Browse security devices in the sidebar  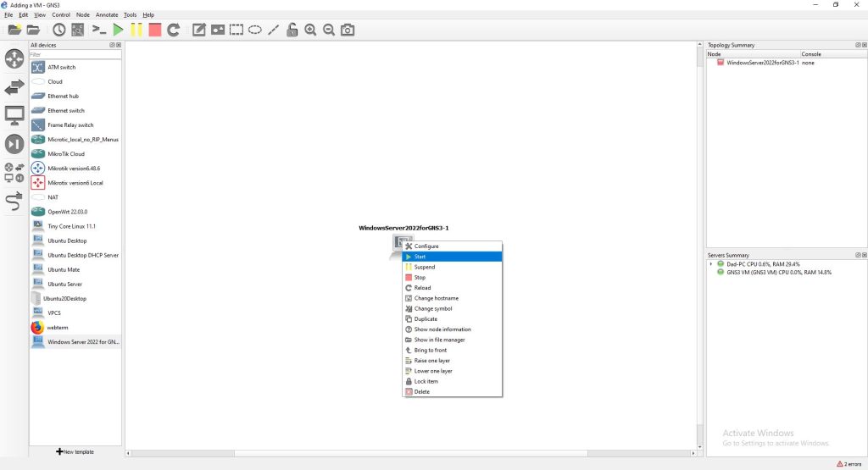tap(14, 144)
